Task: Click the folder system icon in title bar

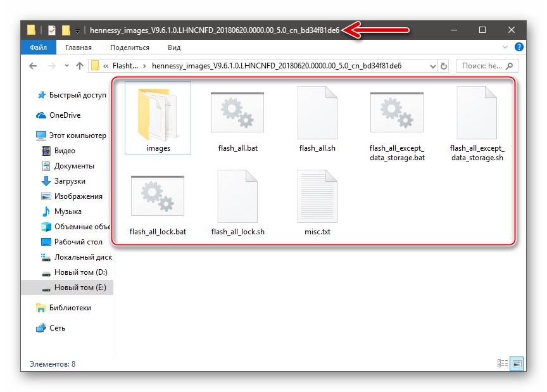Action: (32, 30)
